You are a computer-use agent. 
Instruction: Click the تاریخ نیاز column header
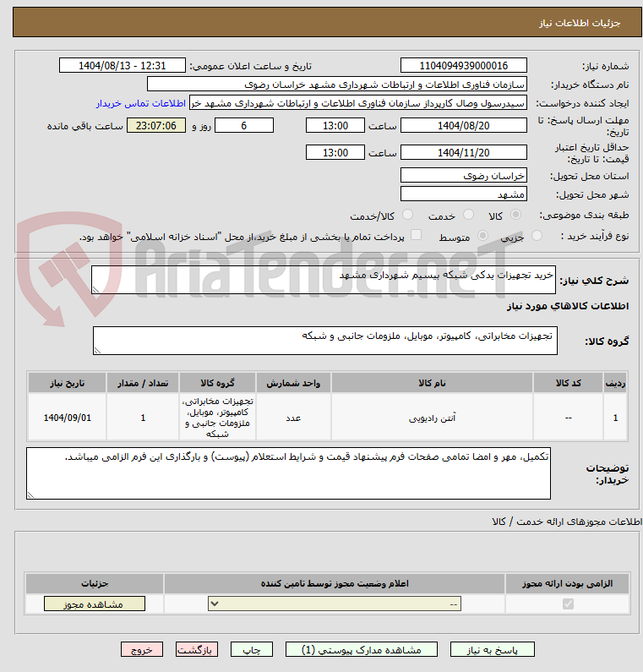point(68,383)
